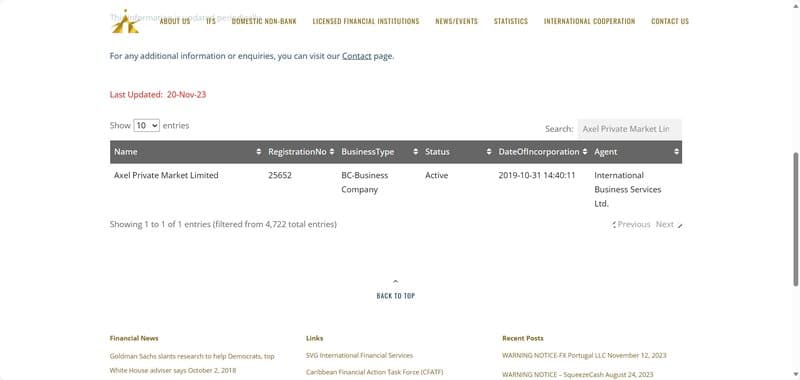This screenshot has width=800, height=380.
Task: Follow the Contact page link
Action: tap(357, 56)
